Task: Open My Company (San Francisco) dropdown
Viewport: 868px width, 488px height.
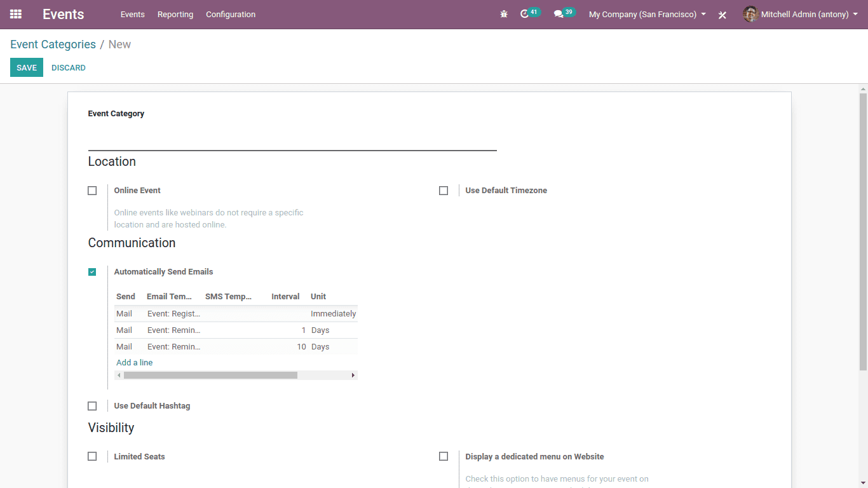Action: coord(648,14)
